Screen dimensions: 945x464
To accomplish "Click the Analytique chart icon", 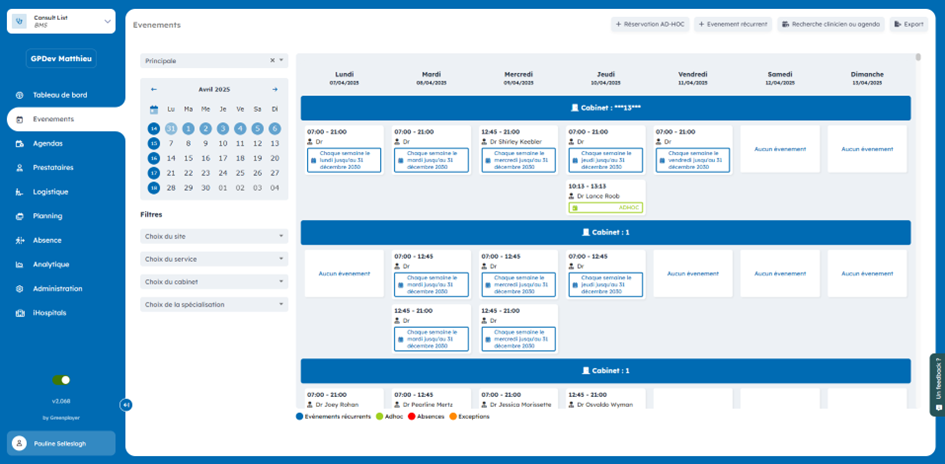I will click(x=19, y=265).
